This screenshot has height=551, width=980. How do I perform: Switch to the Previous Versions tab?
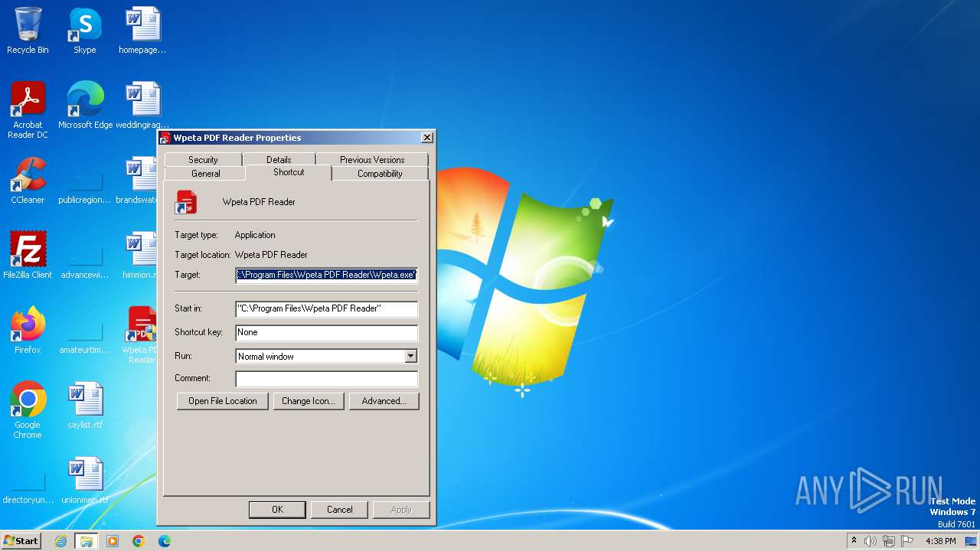coord(372,159)
